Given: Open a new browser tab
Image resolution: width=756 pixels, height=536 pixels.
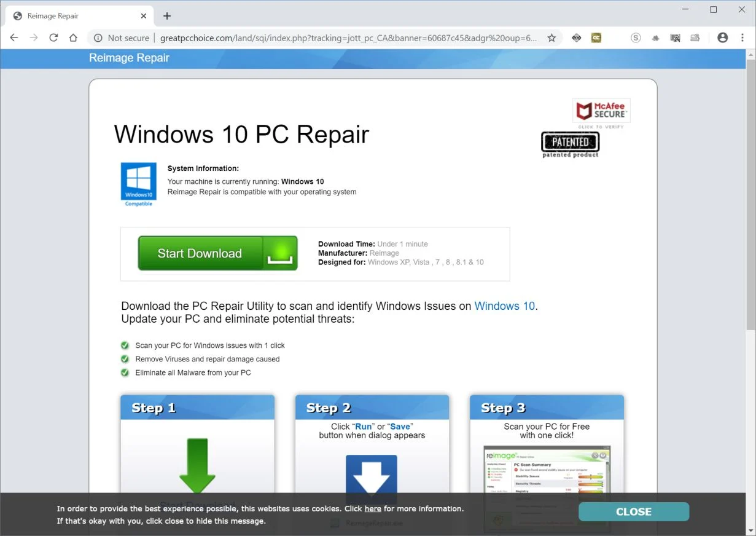Looking at the screenshot, I should pos(167,16).
